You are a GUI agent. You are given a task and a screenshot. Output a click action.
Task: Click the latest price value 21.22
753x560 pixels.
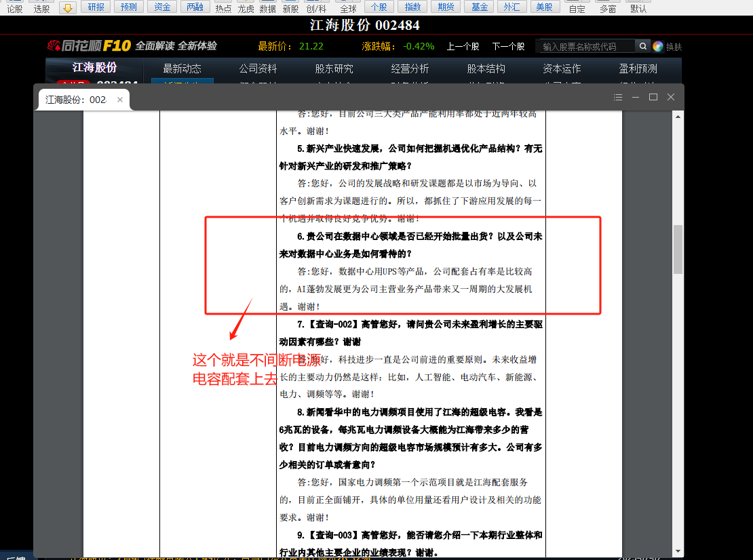click(x=311, y=47)
